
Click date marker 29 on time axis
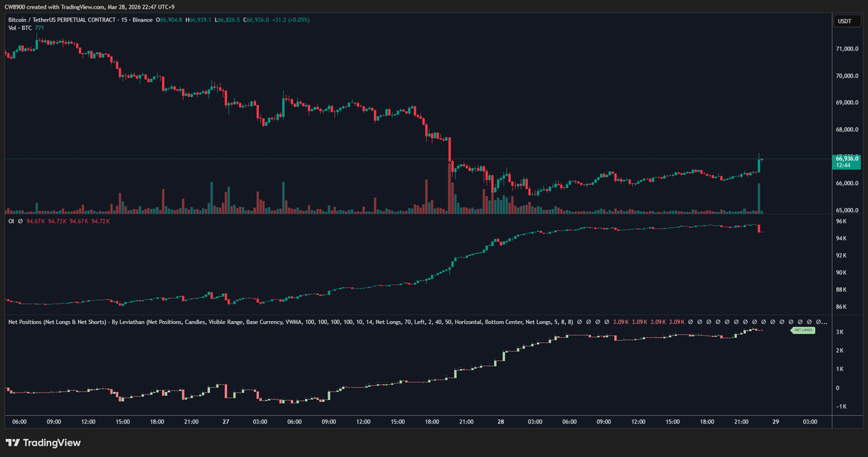(x=776, y=422)
